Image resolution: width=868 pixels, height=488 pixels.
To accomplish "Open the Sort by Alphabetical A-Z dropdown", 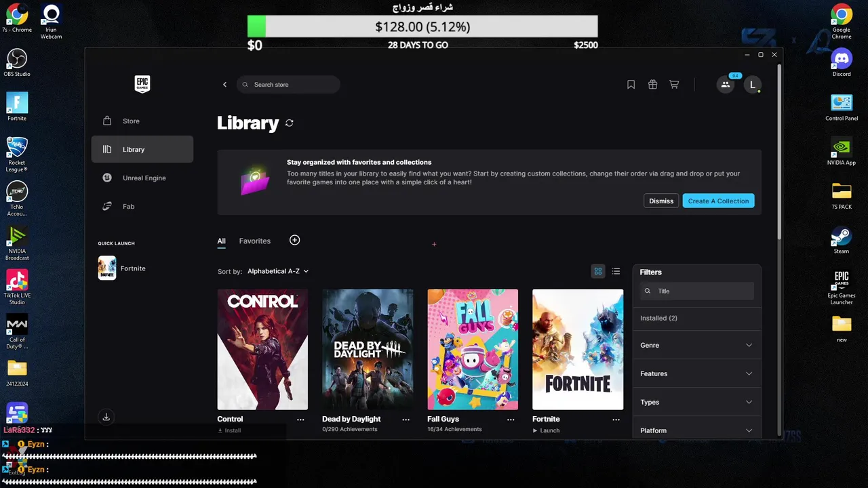I will (x=278, y=271).
